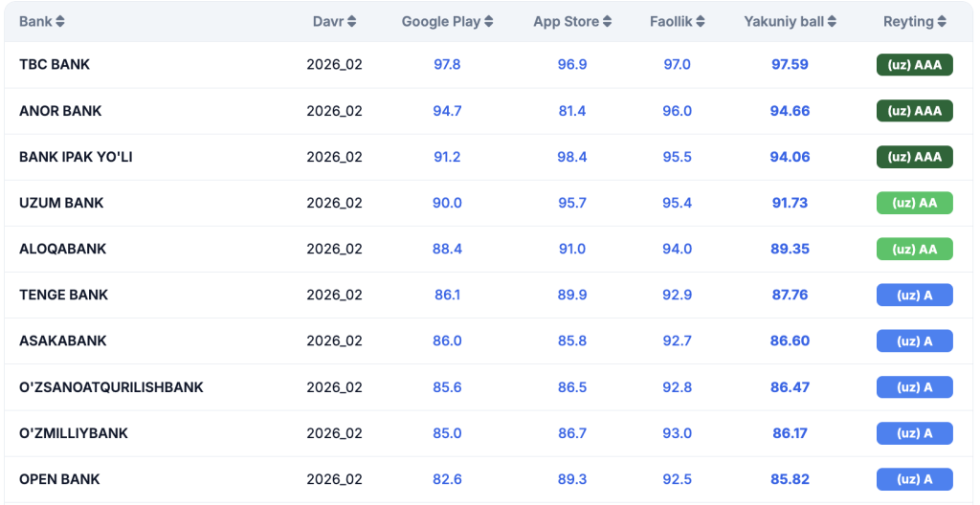Image resolution: width=980 pixels, height=505 pixels.
Task: Click O'ZMILLIYBANK final score 86.17
Action: click(790, 433)
